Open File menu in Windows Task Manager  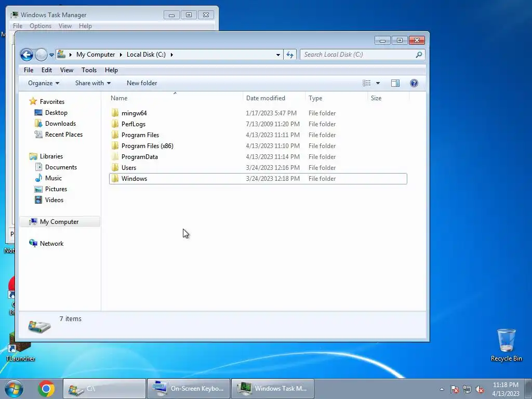coord(17,26)
